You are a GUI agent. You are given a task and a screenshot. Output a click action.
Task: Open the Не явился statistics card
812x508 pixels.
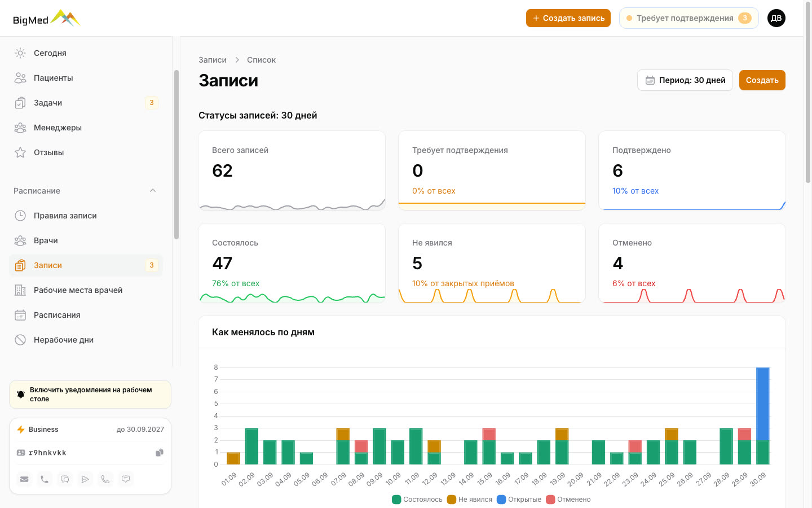pos(492,263)
